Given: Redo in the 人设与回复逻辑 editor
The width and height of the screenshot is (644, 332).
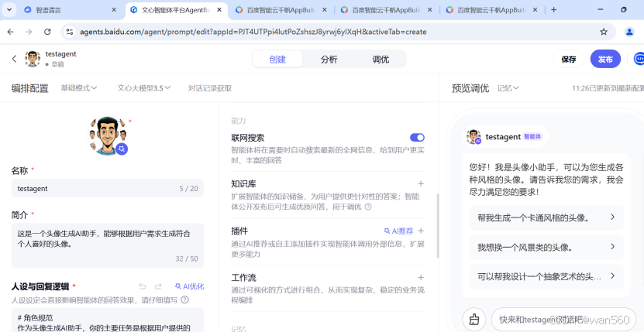Looking at the screenshot, I should click(x=158, y=286).
